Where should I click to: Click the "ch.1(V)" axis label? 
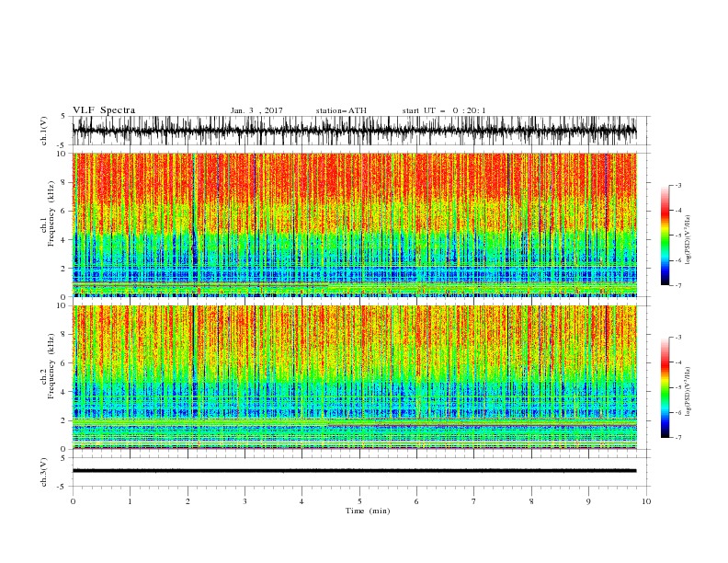tap(44, 131)
